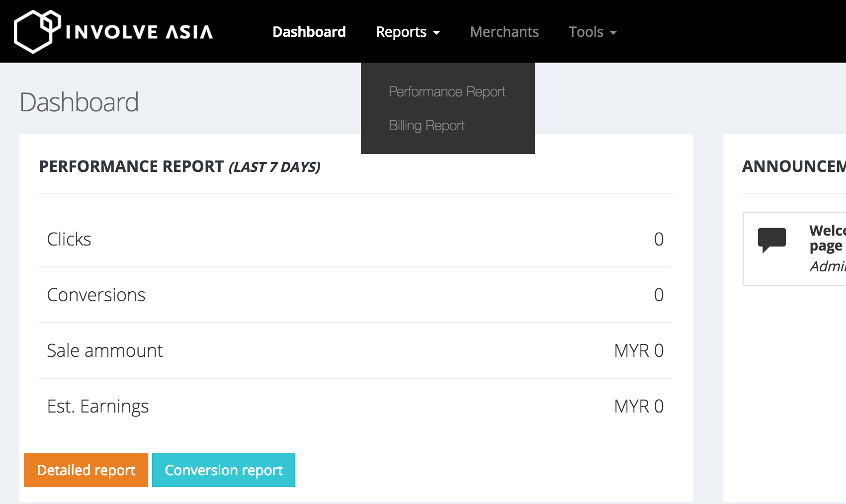846x504 pixels.
Task: Go to the Merchants page
Action: pyautogui.click(x=505, y=32)
